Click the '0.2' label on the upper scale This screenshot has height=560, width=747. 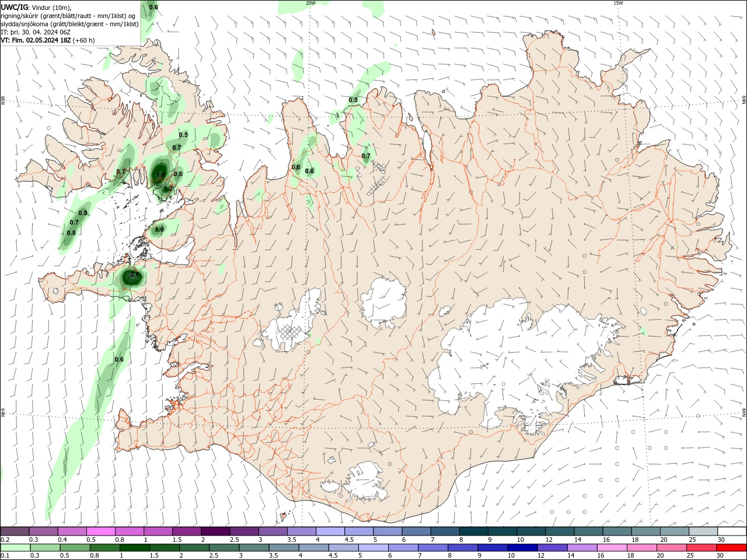pyautogui.click(x=5, y=540)
